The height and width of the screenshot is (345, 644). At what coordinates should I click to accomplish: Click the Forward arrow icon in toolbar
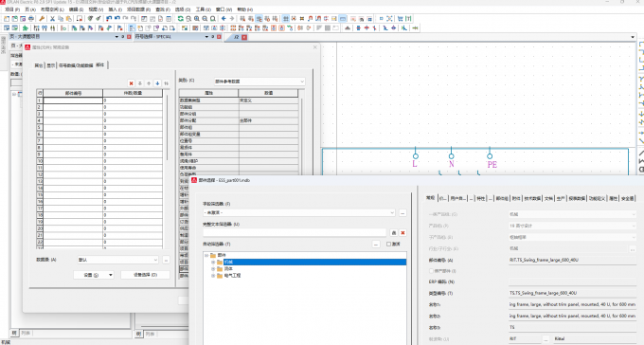coord(232,19)
